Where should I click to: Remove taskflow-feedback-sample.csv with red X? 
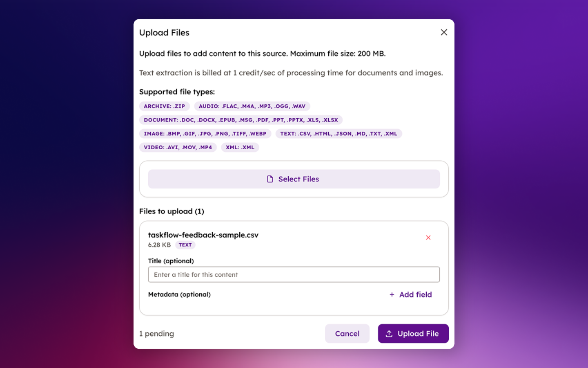click(428, 237)
